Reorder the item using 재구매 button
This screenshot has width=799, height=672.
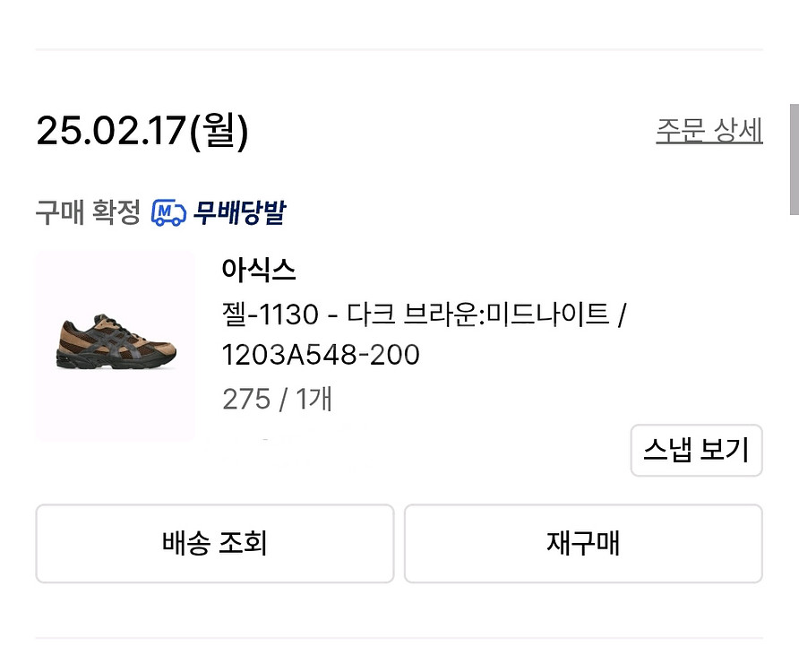tap(583, 543)
